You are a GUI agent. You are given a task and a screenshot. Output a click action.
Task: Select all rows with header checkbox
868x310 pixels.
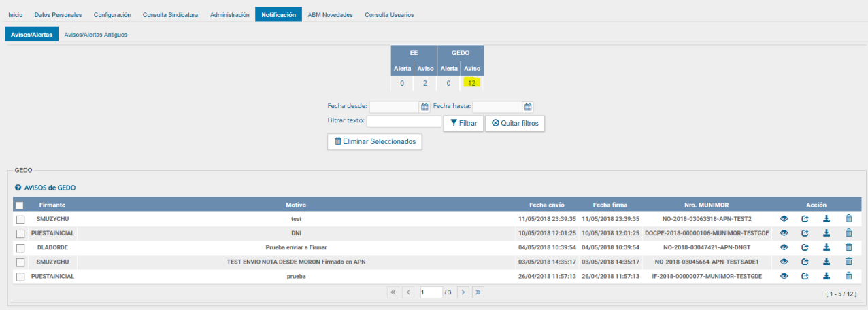[19, 205]
